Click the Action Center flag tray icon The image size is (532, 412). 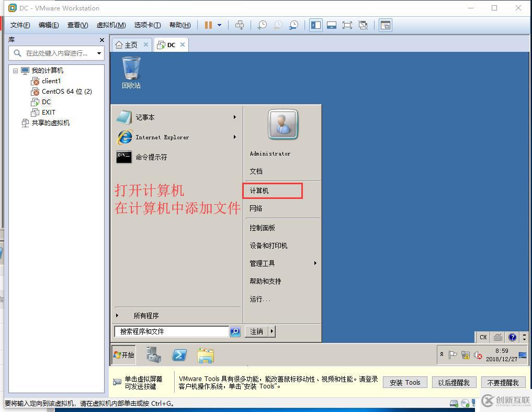pyautogui.click(x=452, y=355)
